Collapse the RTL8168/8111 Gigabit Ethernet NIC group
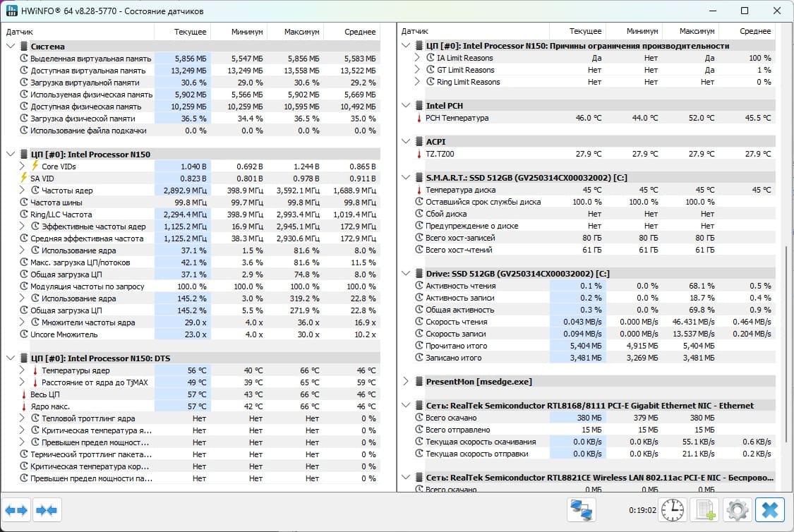Image resolution: width=794 pixels, height=532 pixels. coord(406,405)
